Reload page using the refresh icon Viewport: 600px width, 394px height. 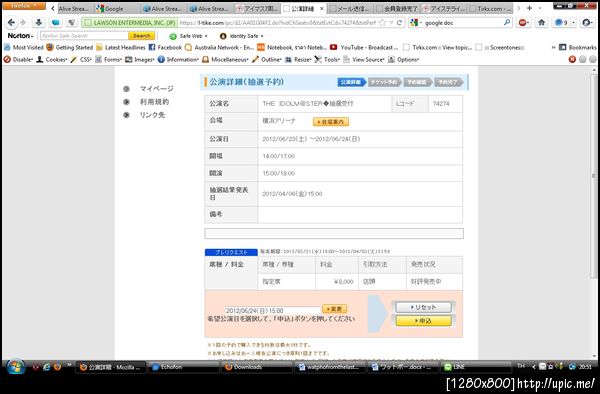coord(399,23)
